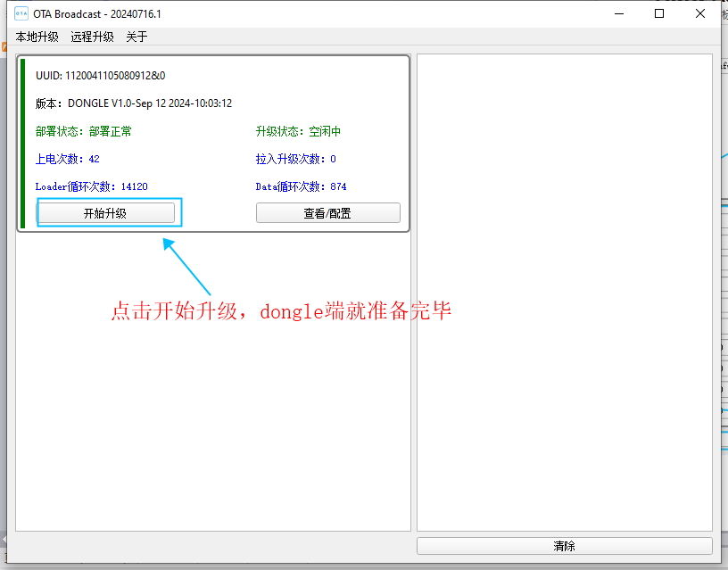This screenshot has width=728, height=570.
Task: Click the Loader循环次数: 14120 value
Action: [x=92, y=186]
